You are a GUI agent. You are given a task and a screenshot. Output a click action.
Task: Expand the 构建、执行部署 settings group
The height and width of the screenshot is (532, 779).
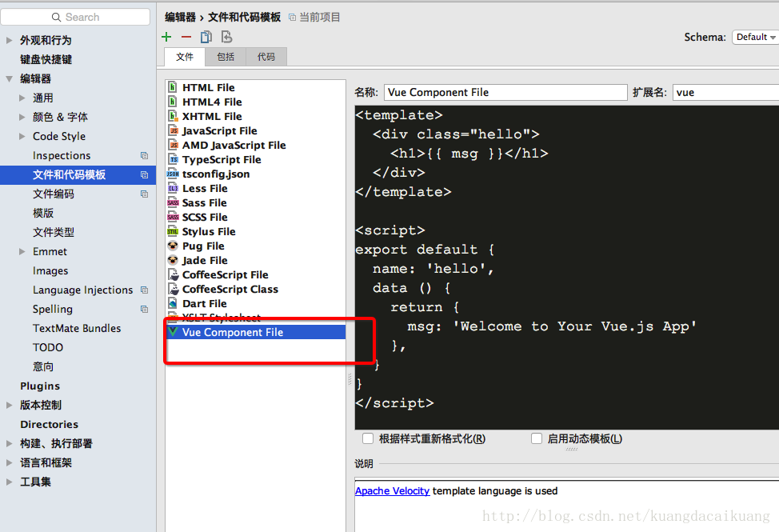click(x=9, y=443)
